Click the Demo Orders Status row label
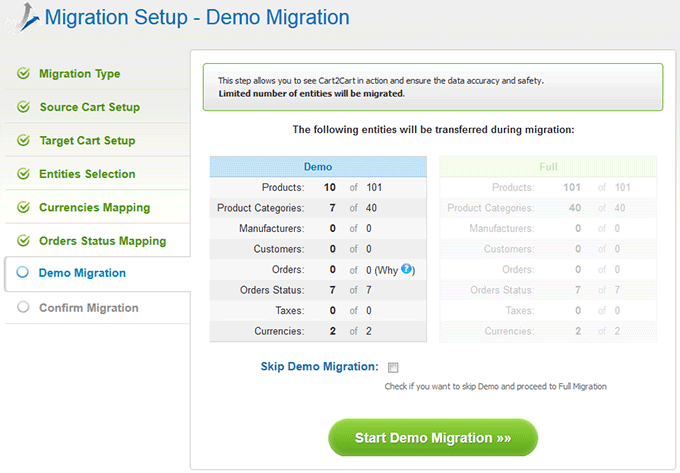This screenshot has height=473, width=680. coord(272,290)
